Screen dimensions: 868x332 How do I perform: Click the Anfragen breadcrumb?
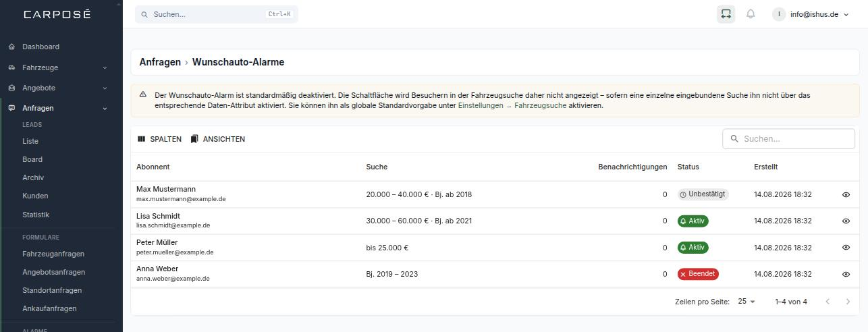(160, 62)
